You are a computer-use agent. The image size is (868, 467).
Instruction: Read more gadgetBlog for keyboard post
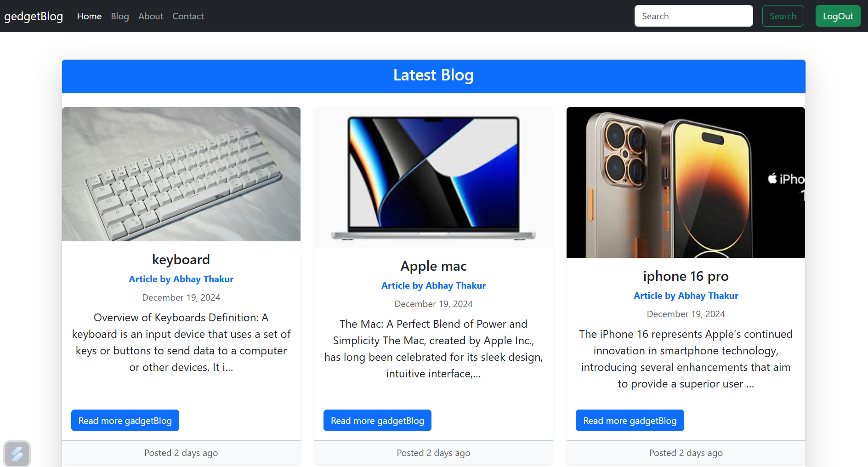click(125, 421)
